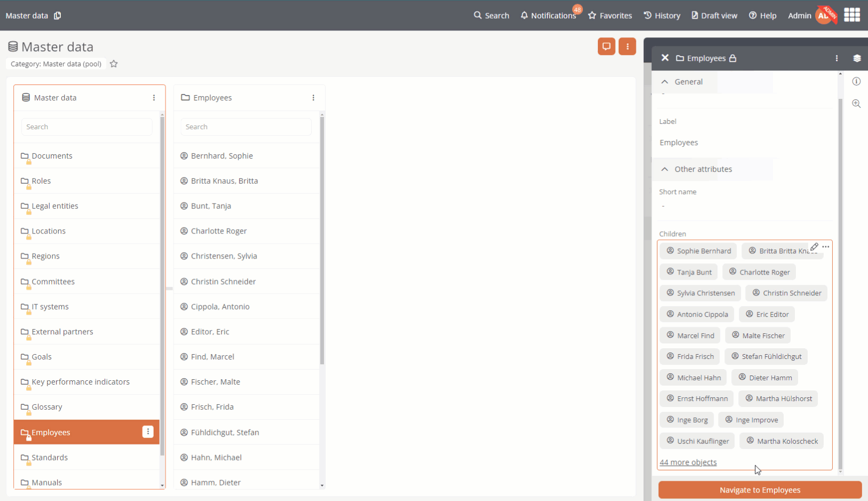Click the Employees column search field

coord(246,127)
